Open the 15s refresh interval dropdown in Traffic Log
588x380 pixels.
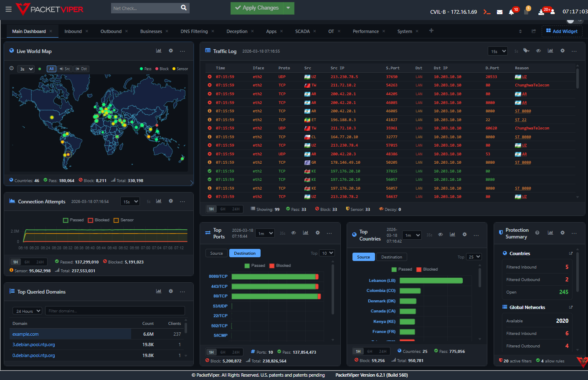(x=497, y=51)
